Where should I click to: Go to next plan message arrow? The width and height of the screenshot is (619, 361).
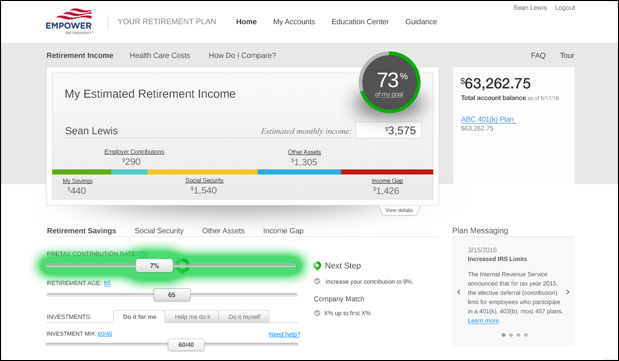tap(568, 292)
